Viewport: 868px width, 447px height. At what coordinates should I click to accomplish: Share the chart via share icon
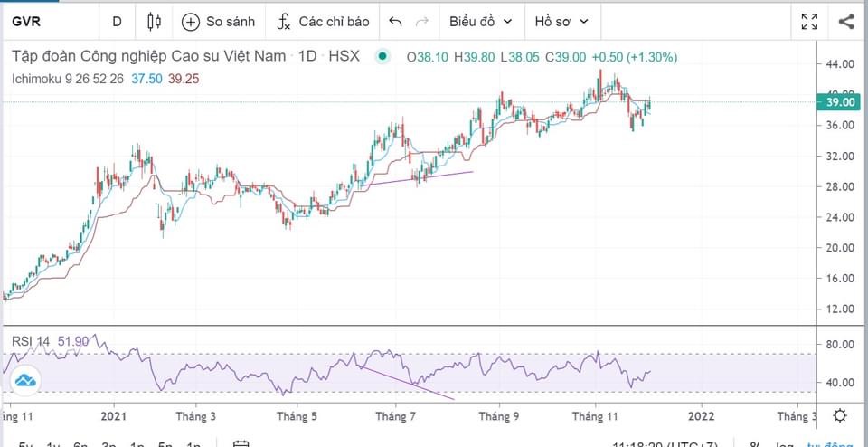(846, 22)
